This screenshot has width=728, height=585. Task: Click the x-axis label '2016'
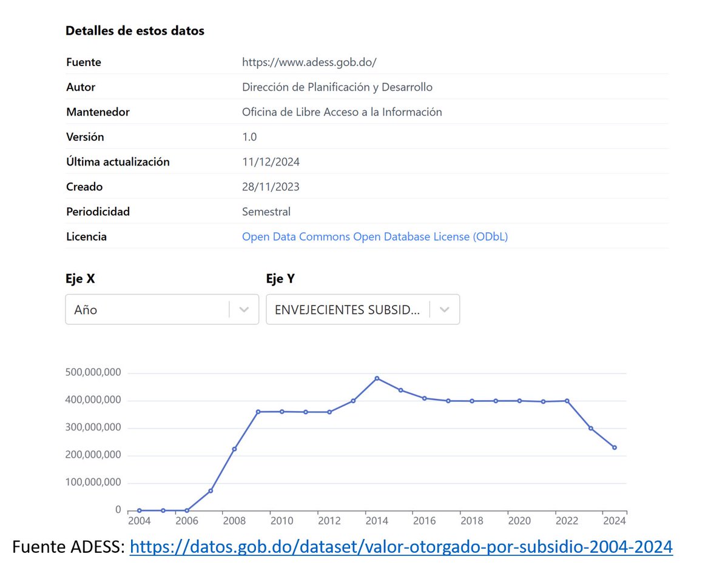click(424, 520)
